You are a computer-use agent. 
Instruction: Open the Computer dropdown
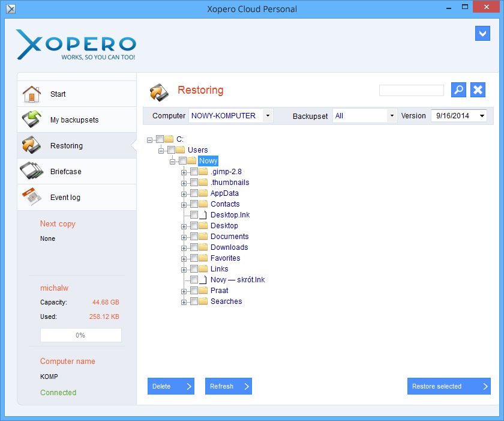click(268, 116)
